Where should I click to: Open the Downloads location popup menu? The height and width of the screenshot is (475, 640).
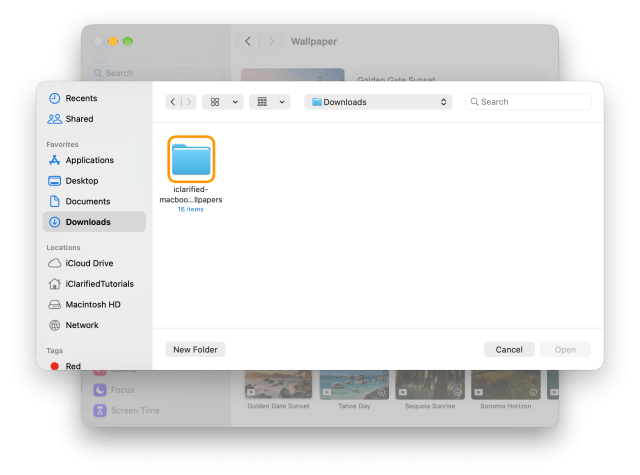[x=378, y=102]
